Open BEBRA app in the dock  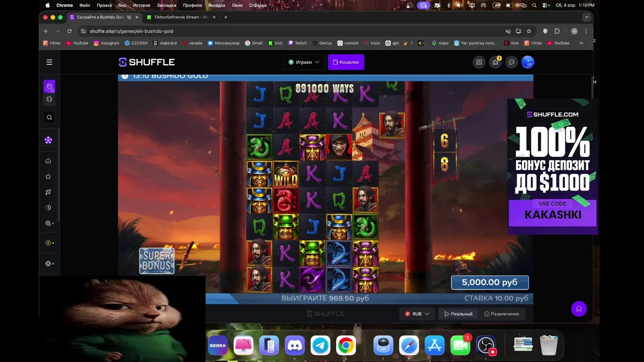pos(218,345)
